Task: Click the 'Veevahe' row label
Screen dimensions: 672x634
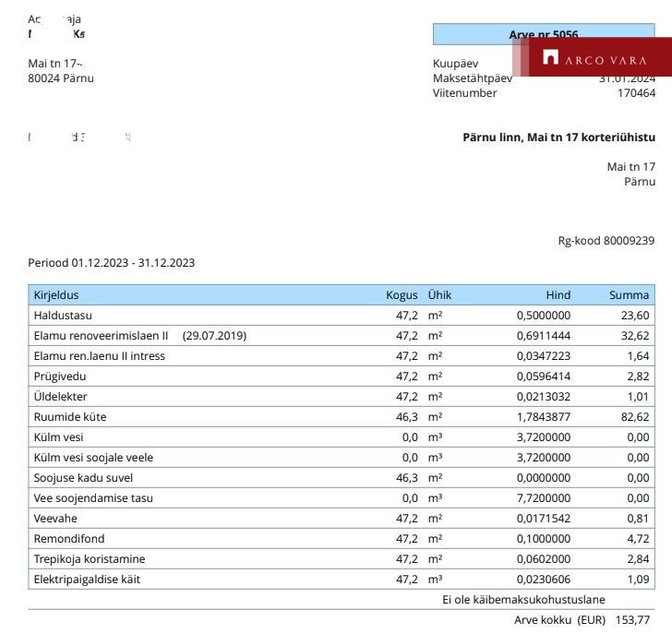Action: (55, 519)
